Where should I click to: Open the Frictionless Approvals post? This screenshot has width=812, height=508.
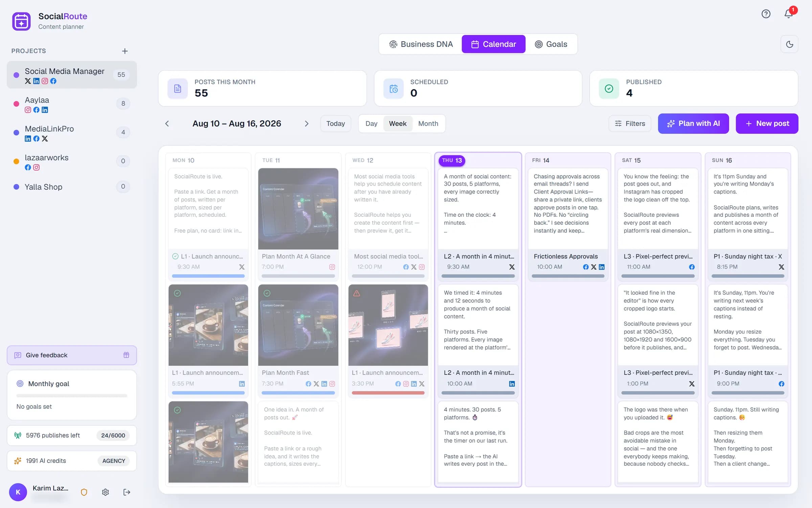(568, 224)
